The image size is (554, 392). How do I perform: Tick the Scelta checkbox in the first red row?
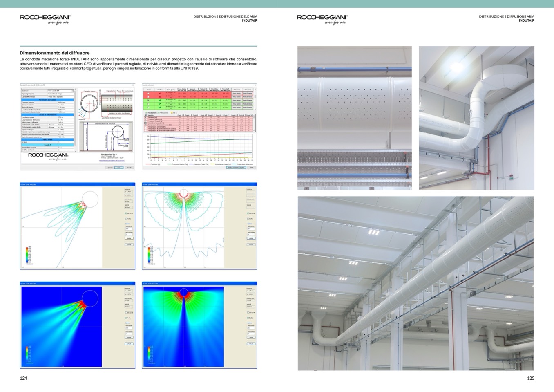tap(148, 93)
